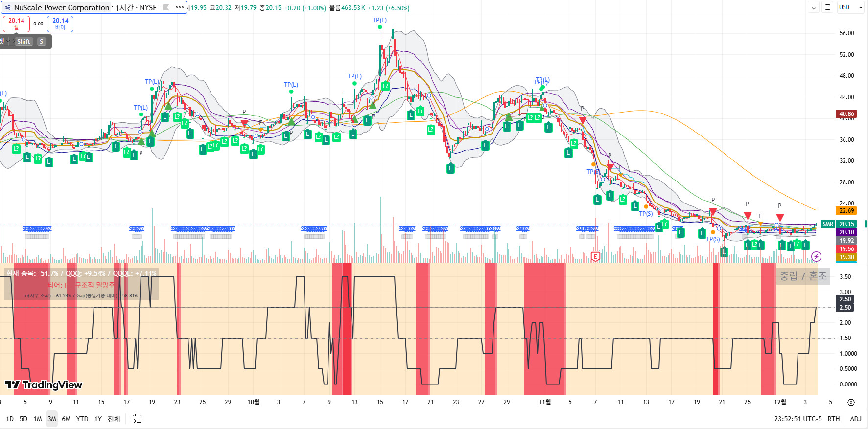Toggle fullscreen chart mode icon
Screen dimensions: 868x429
827,7
